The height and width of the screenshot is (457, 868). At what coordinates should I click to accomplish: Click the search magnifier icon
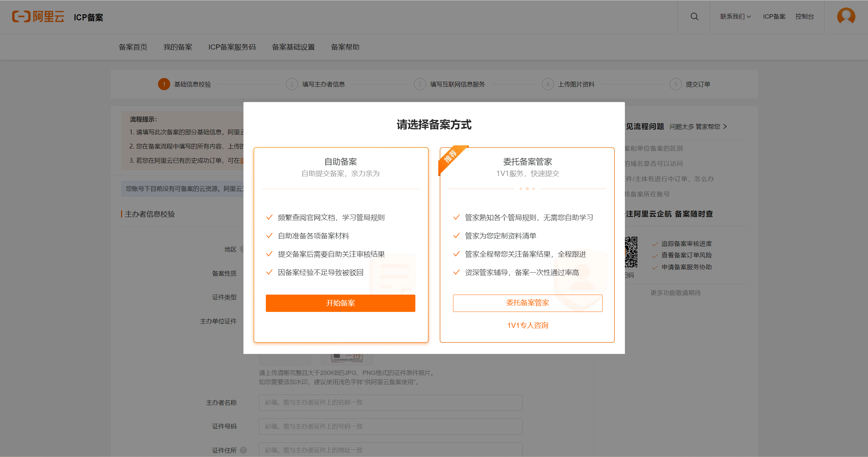coord(694,17)
